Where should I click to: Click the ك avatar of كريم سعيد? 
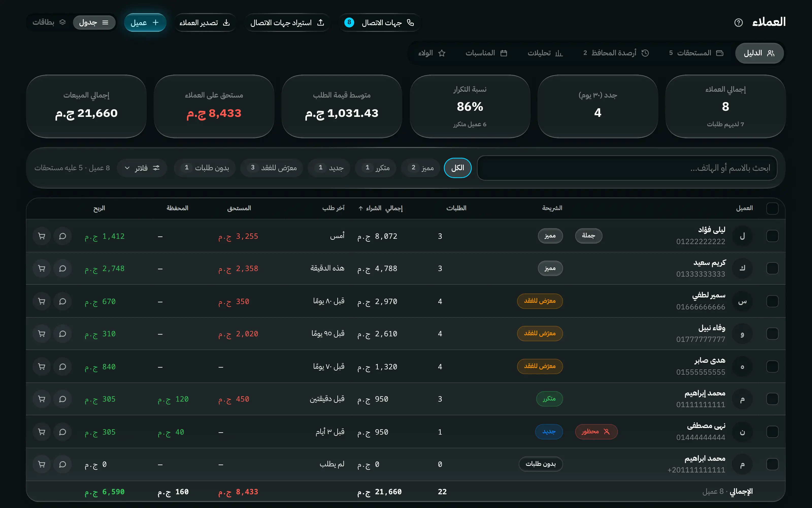742,268
